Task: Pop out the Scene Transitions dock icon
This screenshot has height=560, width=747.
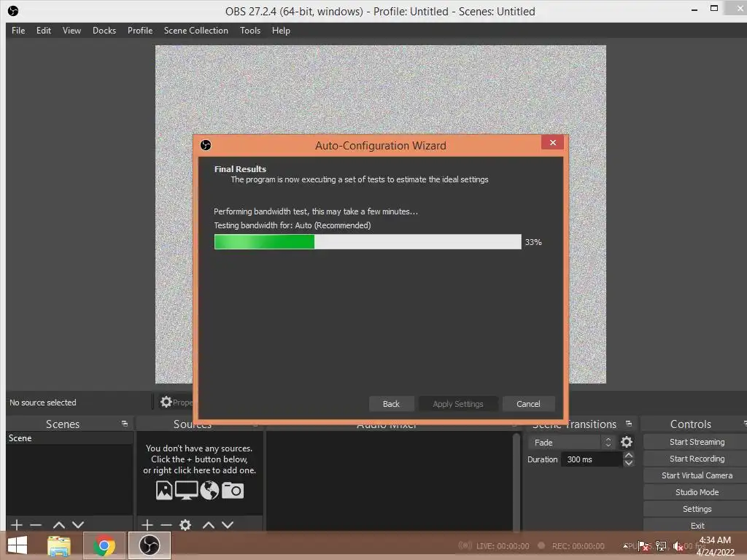Action: click(x=629, y=424)
